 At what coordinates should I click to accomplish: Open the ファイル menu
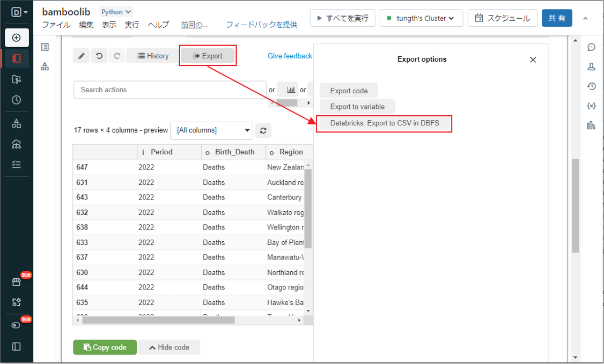[56, 25]
